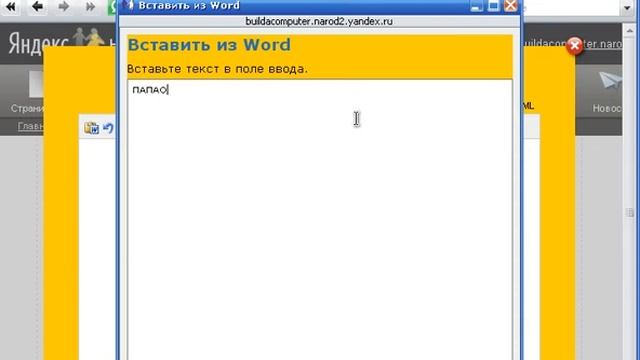
Task: Click the Яндекс logo in the header
Action: pos(39,43)
